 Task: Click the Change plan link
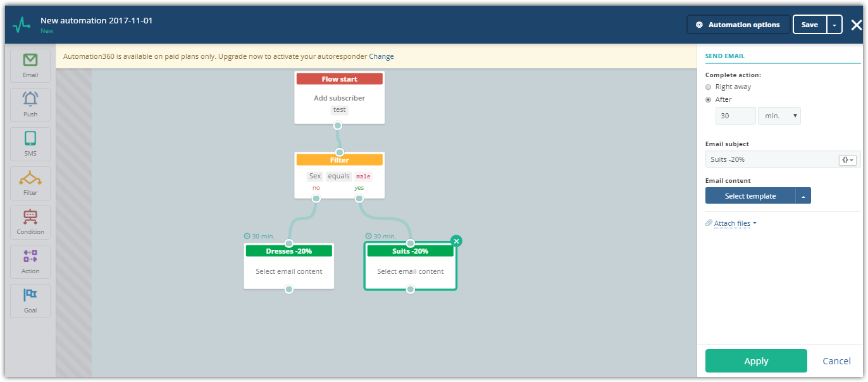pyautogui.click(x=381, y=56)
